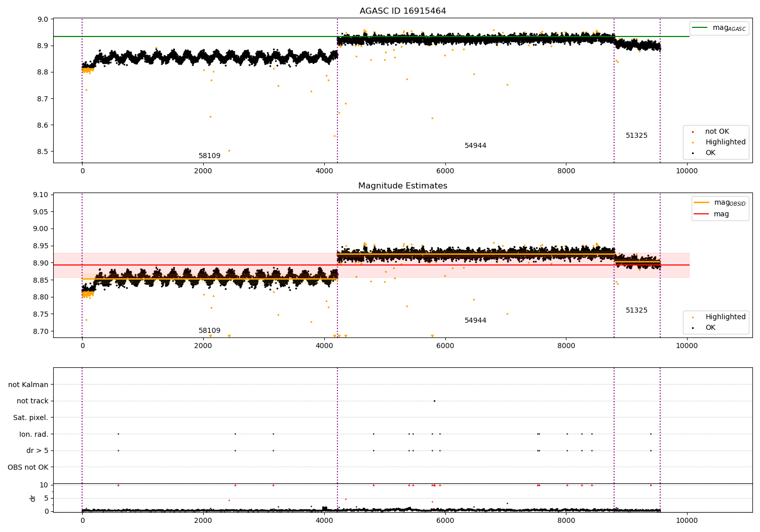Click the 8.5 tick on top plot
760x532 pixels.
(x=43, y=151)
